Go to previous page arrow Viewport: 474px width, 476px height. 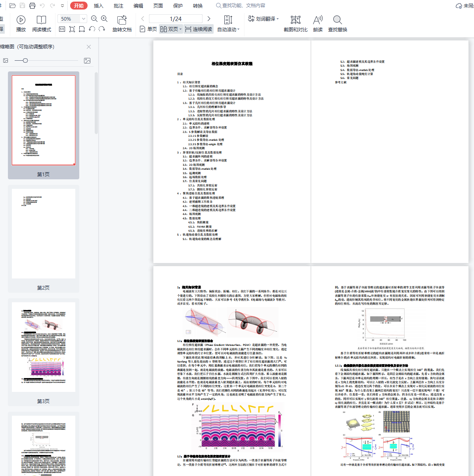pyautogui.click(x=143, y=19)
